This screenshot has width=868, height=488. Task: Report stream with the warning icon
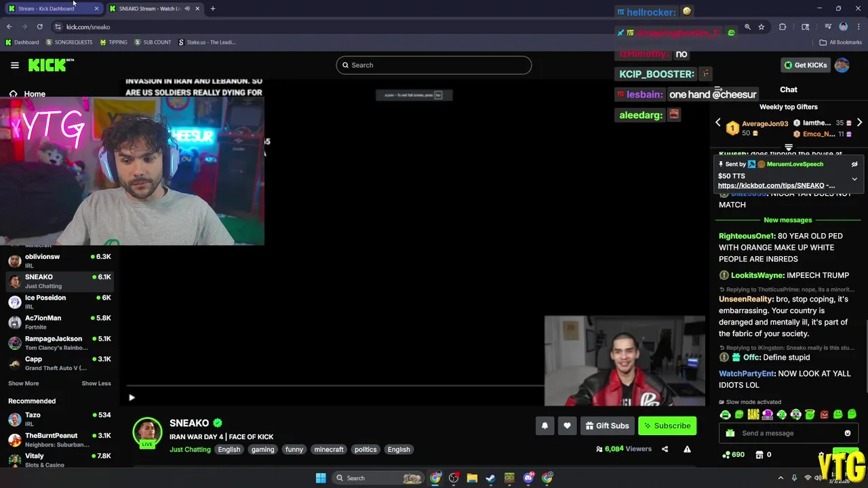point(687,449)
